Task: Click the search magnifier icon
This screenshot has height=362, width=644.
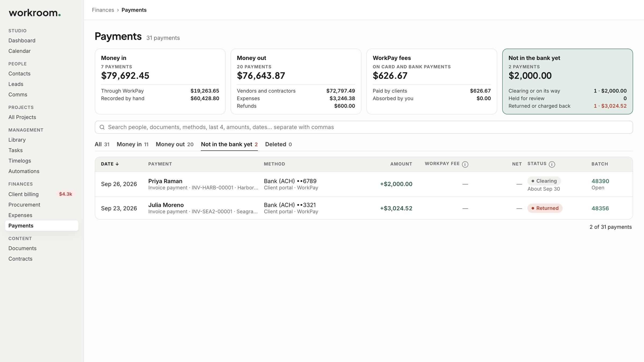Action: point(102,127)
